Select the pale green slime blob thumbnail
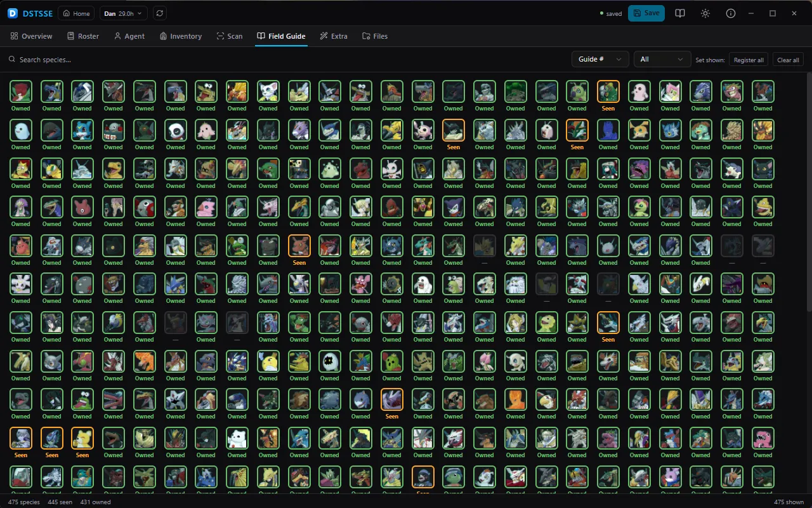 click(329, 169)
